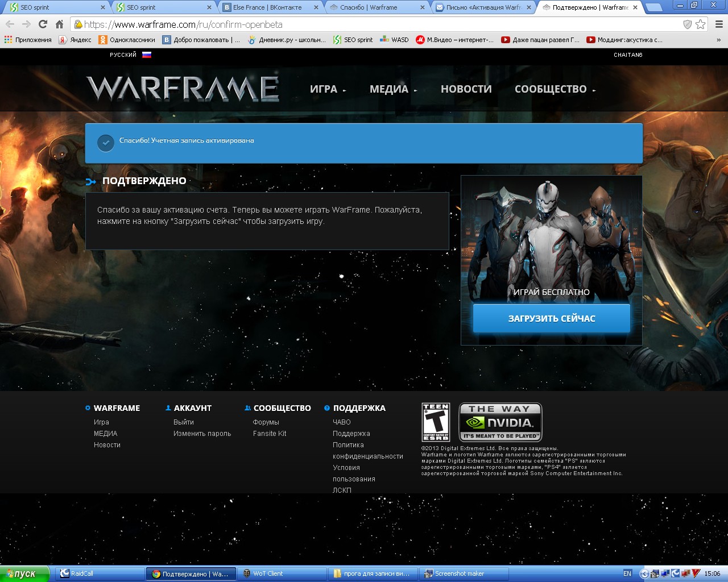Open the Chrome menu button
Viewport: 728px width, 582px height.
click(x=719, y=24)
